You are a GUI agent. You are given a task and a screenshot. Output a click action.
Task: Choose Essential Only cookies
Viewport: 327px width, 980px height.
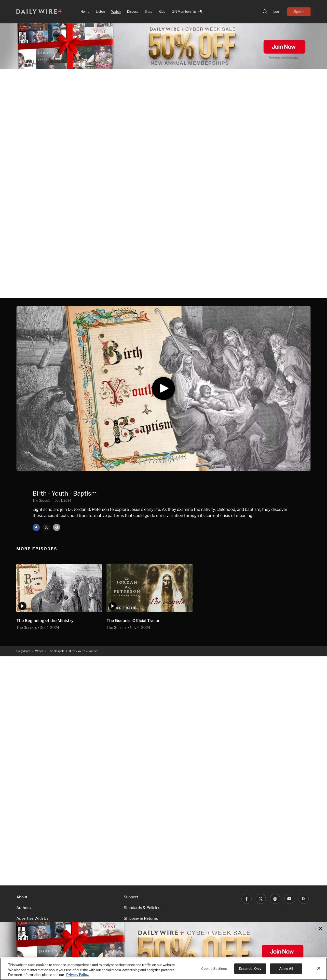coord(250,969)
